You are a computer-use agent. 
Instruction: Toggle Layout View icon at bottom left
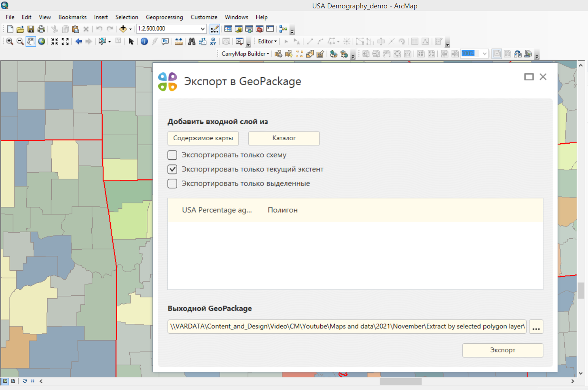click(13, 381)
